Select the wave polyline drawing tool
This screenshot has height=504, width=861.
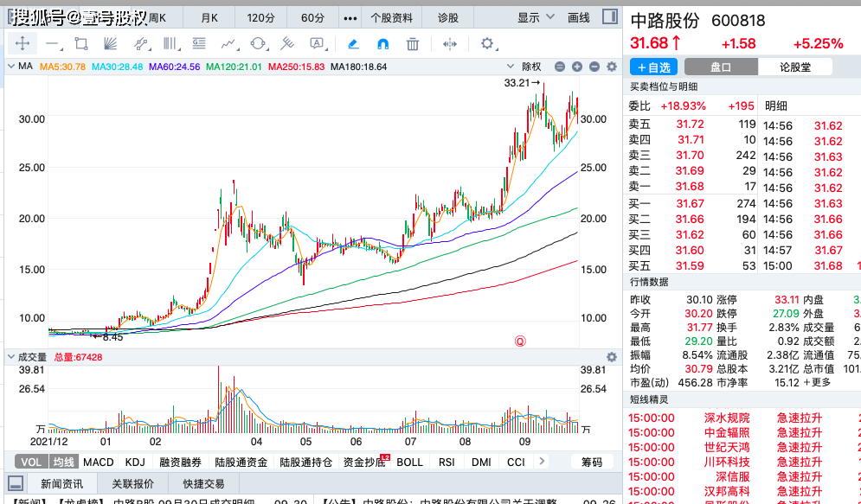pos(228,44)
